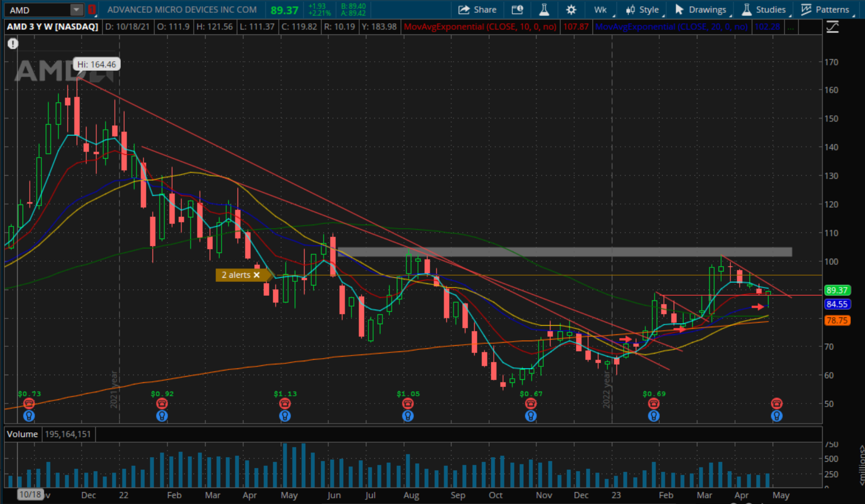The height and width of the screenshot is (504, 865).
Task: Click the lightbulb event icon near May
Action: (776, 416)
